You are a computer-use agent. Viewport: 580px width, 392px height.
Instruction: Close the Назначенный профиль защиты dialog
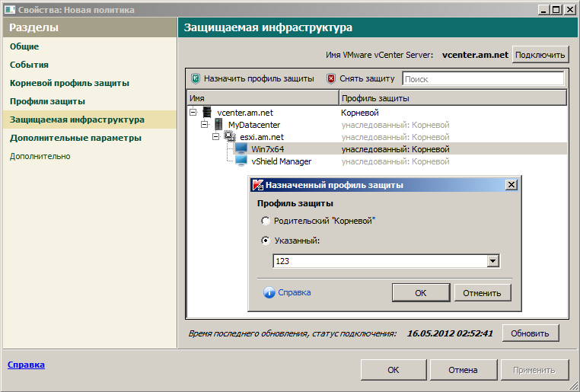511,184
